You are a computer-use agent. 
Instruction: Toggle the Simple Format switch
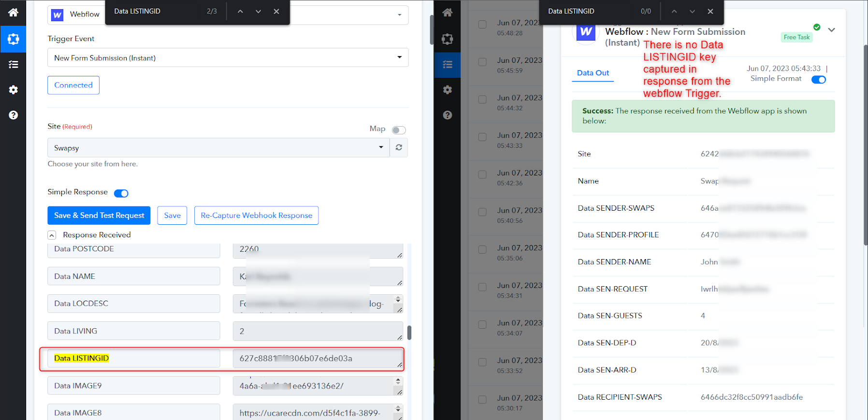coord(819,80)
